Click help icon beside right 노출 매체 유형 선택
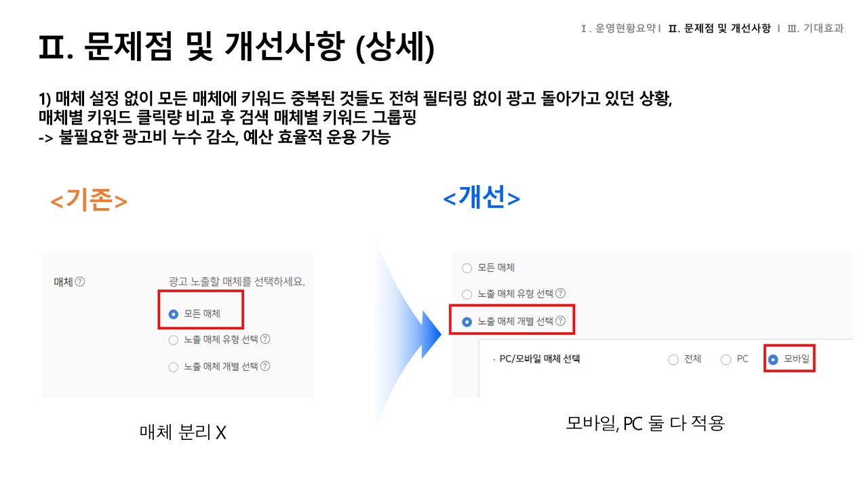 [560, 294]
